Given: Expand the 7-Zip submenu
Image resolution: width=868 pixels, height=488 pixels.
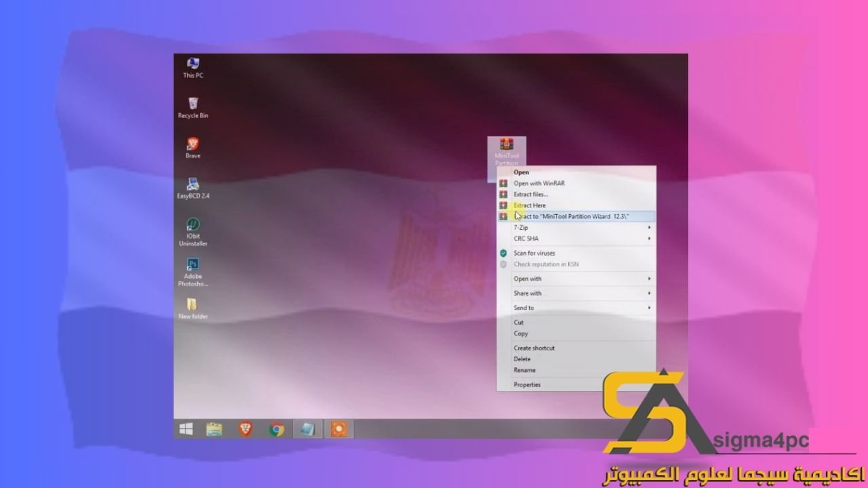Looking at the screenshot, I should click(x=576, y=228).
